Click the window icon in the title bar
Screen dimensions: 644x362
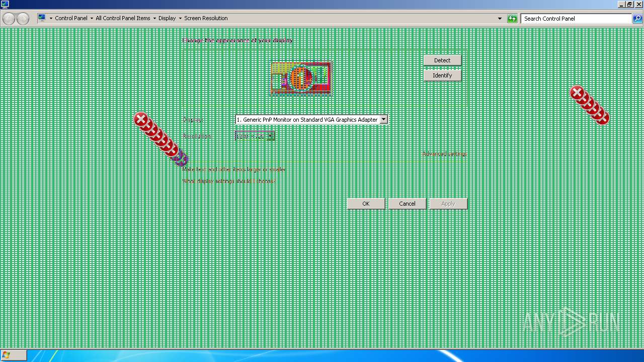coord(5,5)
